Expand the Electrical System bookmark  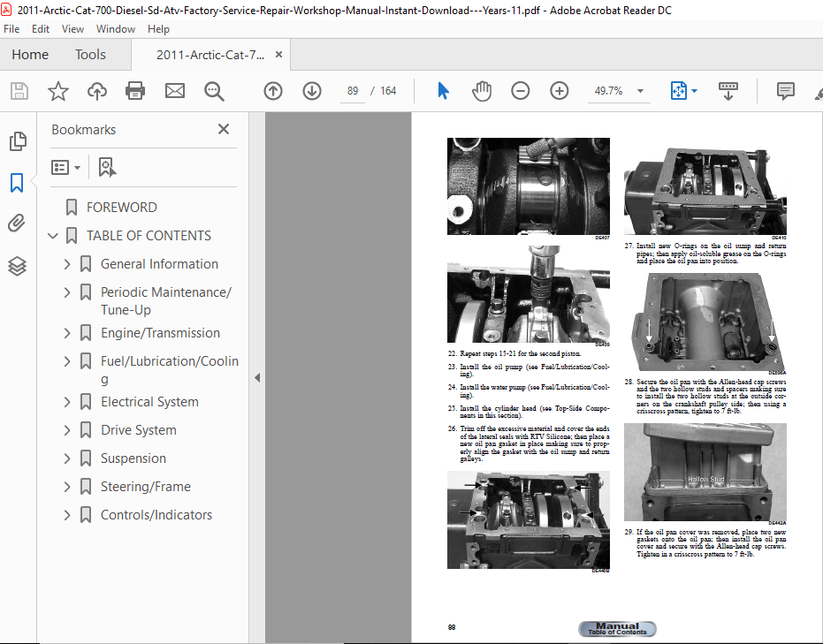coord(67,402)
